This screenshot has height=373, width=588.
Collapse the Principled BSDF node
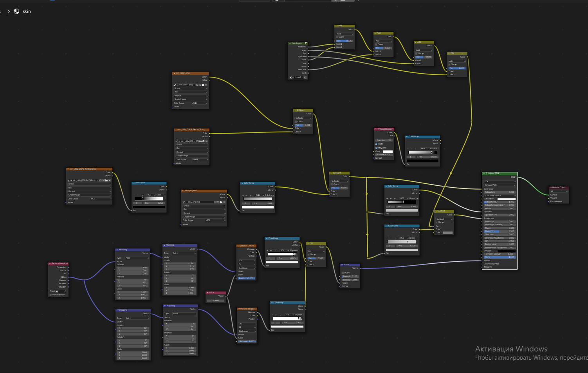(x=484, y=173)
